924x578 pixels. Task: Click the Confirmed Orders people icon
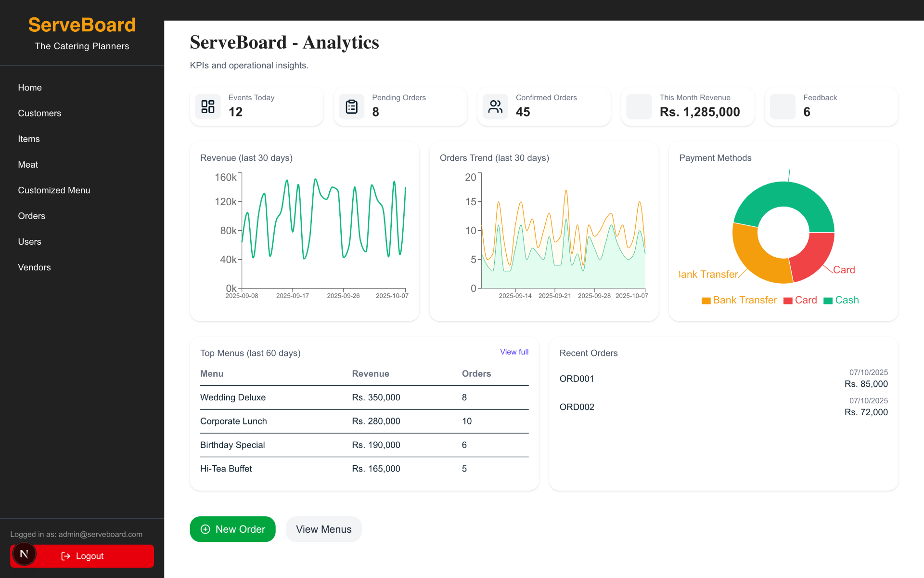pyautogui.click(x=495, y=106)
